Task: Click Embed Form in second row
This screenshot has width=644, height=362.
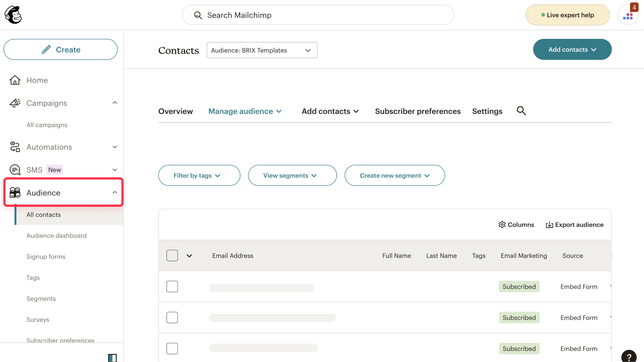Action: point(579,318)
